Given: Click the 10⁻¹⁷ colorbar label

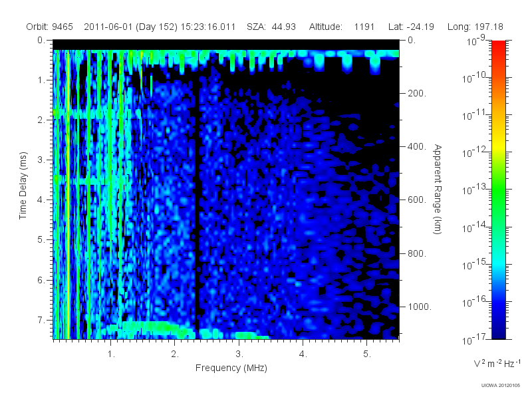Looking at the screenshot, I should (x=475, y=340).
